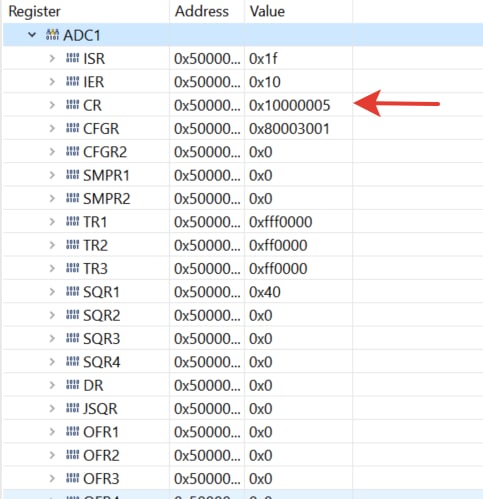Click the CFGR2 register icon
The image size is (483, 499).
72,151
